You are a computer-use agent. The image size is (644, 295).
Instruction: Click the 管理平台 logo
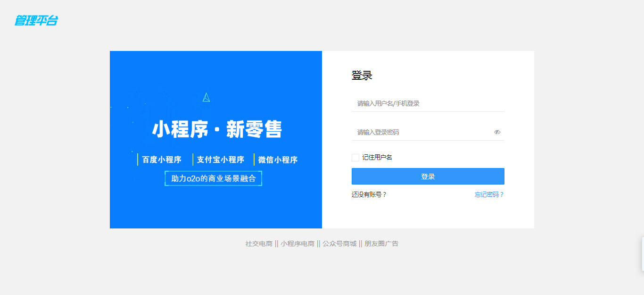[x=36, y=20]
